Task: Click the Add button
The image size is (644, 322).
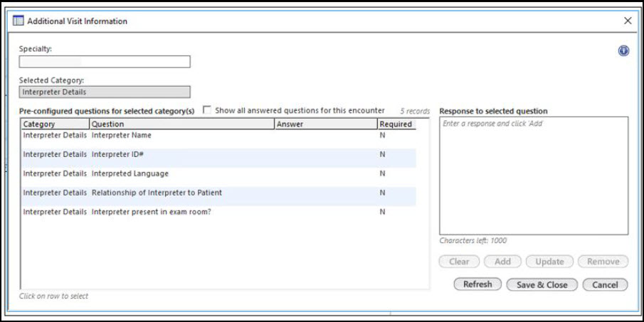Action: point(502,262)
